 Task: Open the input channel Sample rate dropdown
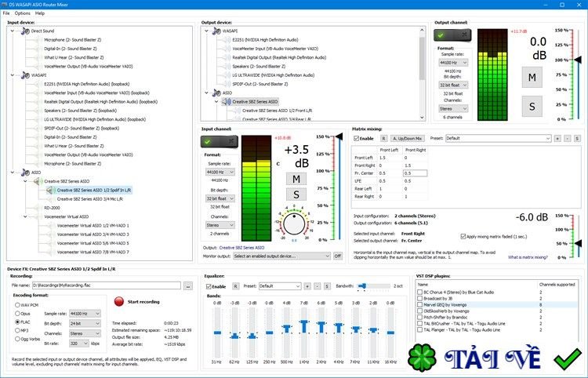point(220,172)
